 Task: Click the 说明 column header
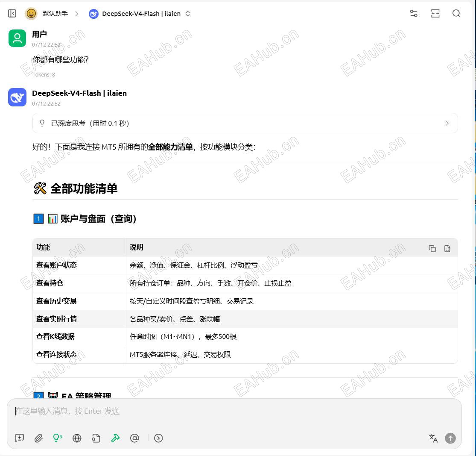click(x=292, y=247)
